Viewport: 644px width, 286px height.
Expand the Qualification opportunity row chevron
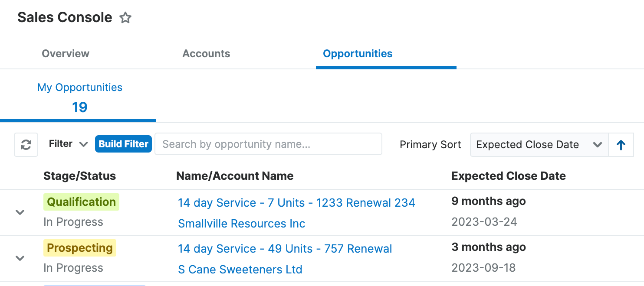coord(20,212)
